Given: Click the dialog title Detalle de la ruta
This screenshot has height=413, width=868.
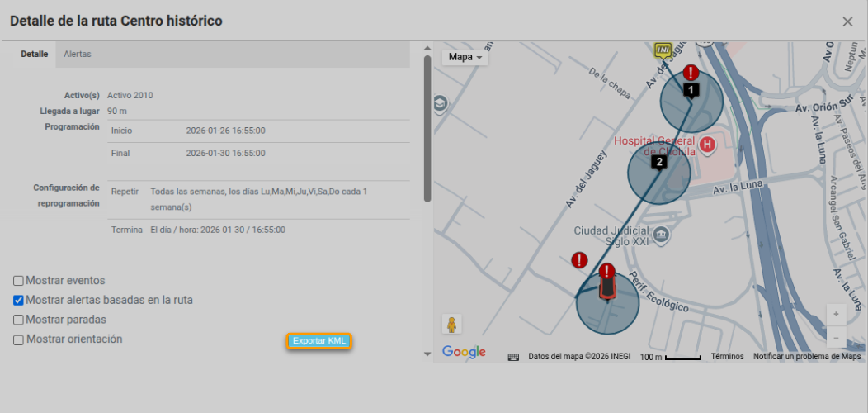Looking at the screenshot, I should pos(116,21).
